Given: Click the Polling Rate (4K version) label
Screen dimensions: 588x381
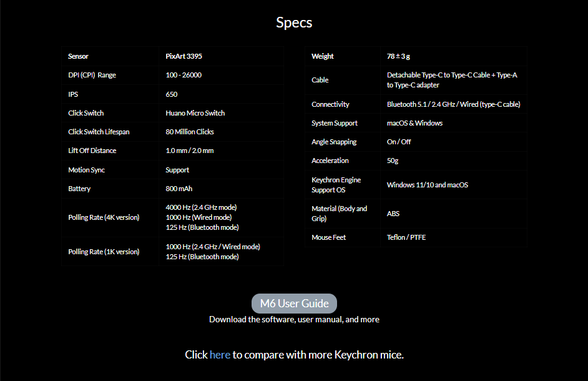Looking at the screenshot, I should (104, 217).
